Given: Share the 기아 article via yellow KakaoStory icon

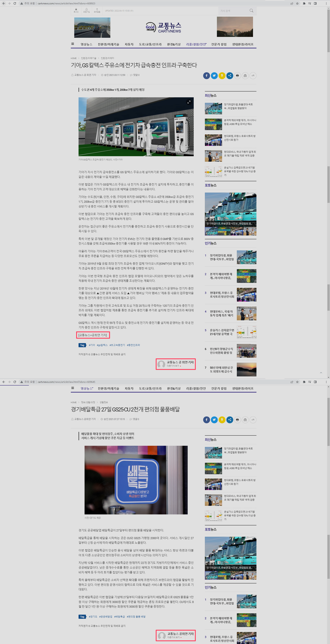Looking at the screenshot, I should [x=222, y=76].
